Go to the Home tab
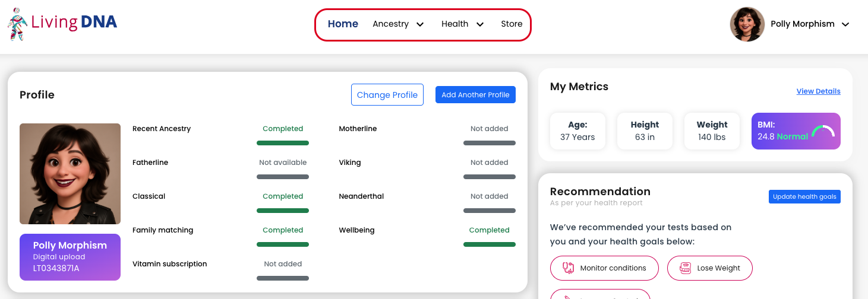This screenshot has height=299, width=868. pos(343,24)
